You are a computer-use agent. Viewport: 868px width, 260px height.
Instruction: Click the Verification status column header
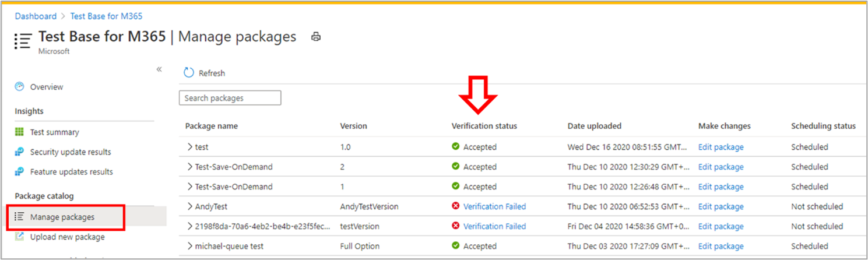[484, 126]
